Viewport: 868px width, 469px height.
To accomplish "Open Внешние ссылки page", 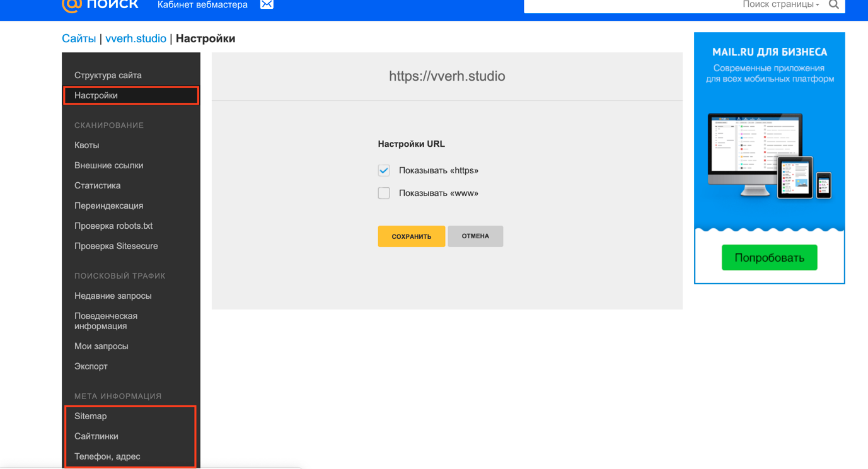I will [108, 165].
